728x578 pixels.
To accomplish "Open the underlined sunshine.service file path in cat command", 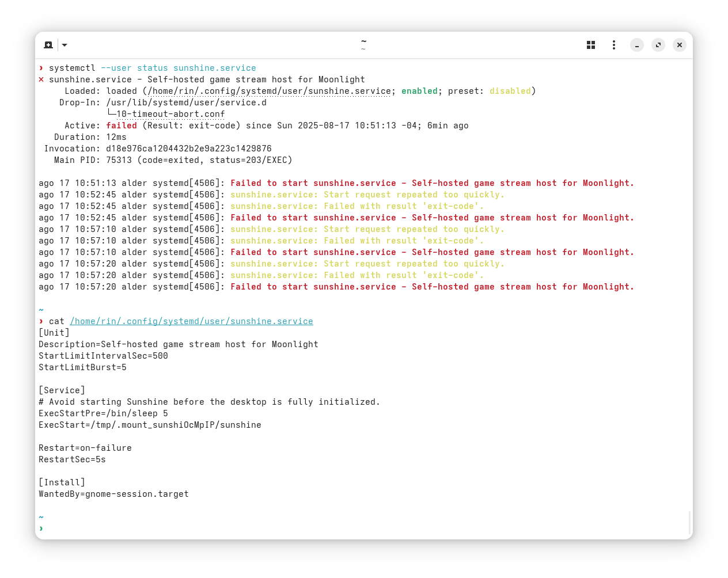I will pos(191,321).
